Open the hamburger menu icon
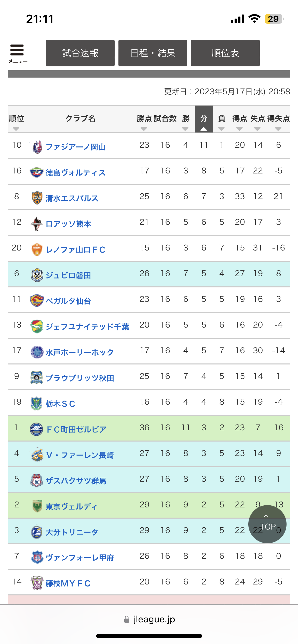298x644 pixels. (17, 53)
